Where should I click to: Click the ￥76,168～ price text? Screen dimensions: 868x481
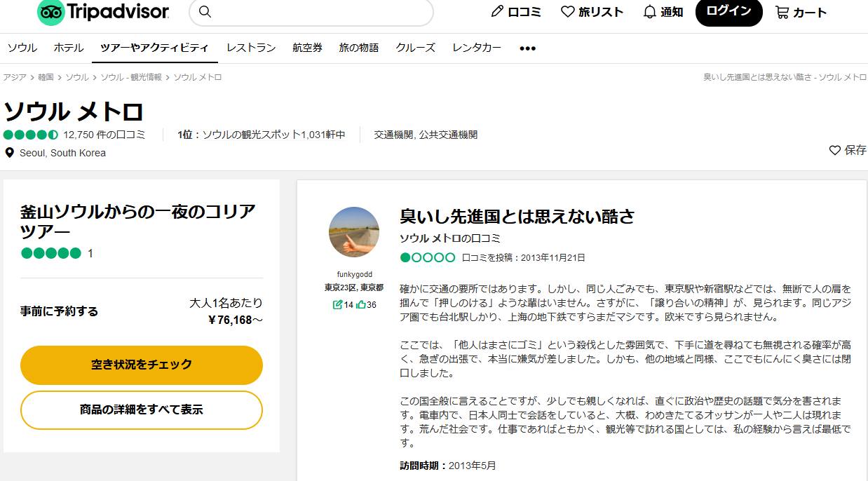click(236, 320)
